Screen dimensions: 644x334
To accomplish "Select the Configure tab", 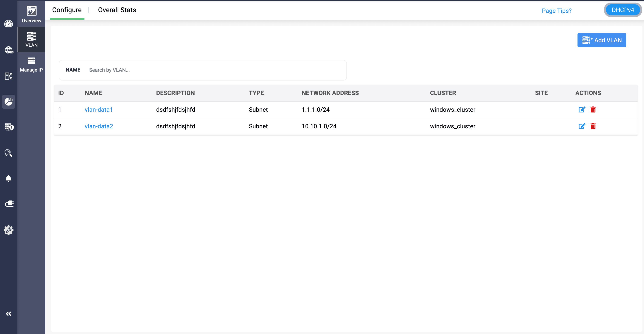I will (x=67, y=10).
